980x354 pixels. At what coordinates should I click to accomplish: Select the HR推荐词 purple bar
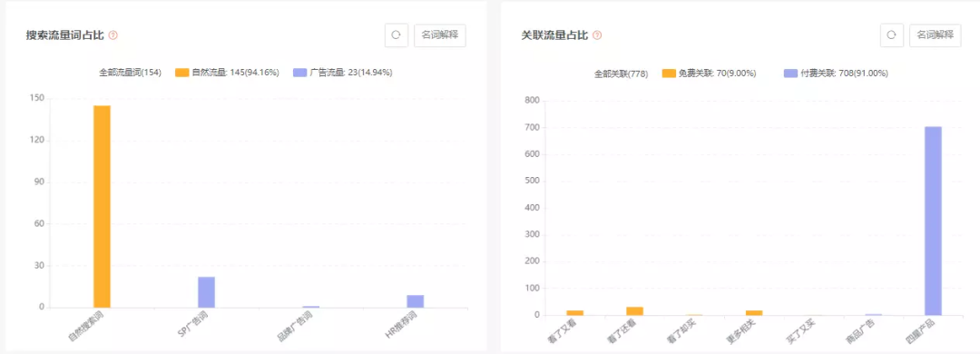pyautogui.click(x=415, y=301)
